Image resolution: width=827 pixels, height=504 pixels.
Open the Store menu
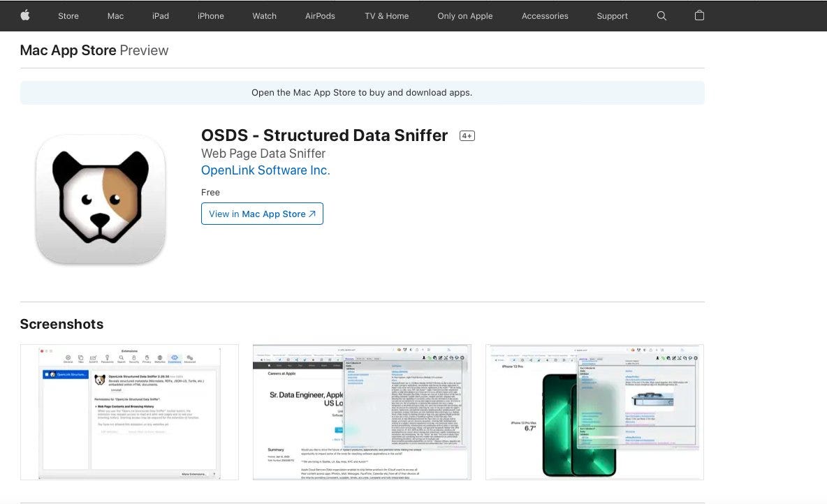pyautogui.click(x=68, y=16)
